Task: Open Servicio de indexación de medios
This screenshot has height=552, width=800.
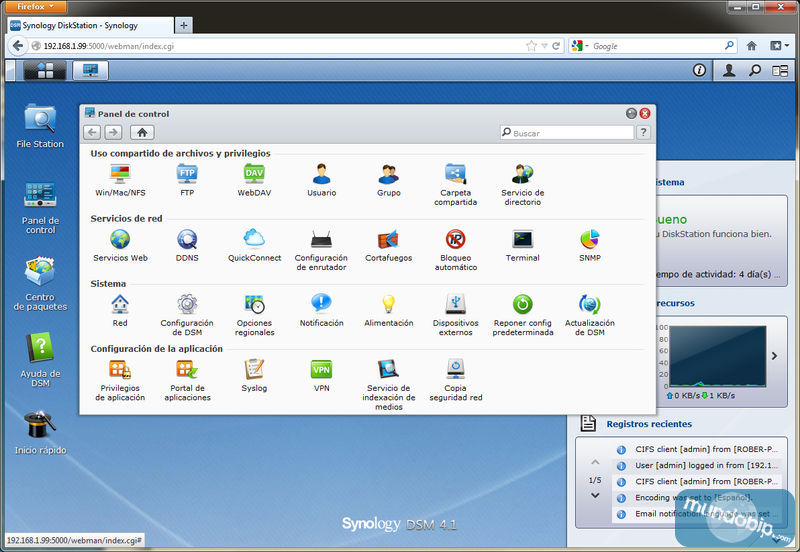Action: coord(389,385)
